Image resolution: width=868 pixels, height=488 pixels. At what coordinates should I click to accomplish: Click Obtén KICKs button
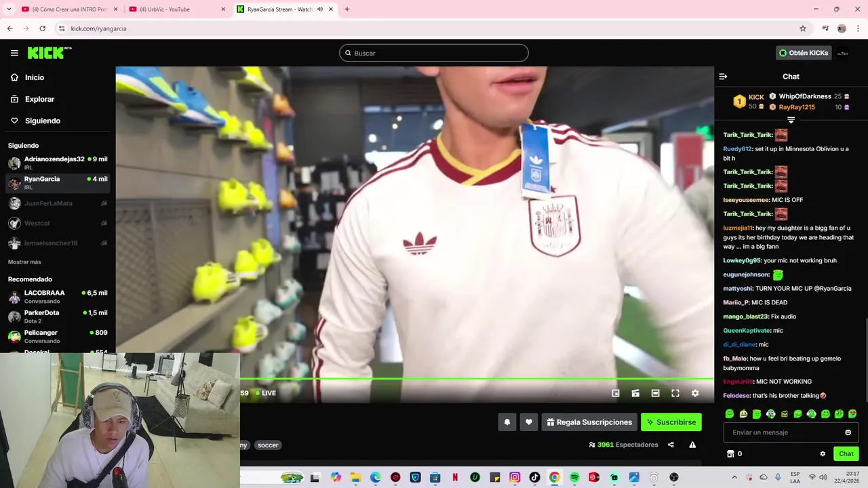click(804, 53)
